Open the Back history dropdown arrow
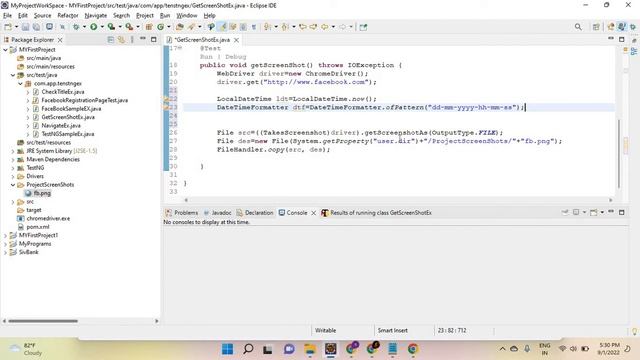640x360 pixels. 333,27
